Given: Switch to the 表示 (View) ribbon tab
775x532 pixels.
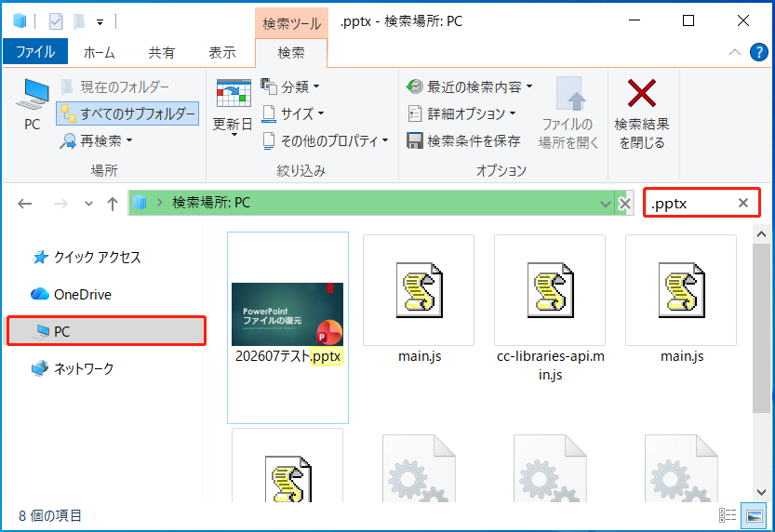Looking at the screenshot, I should (x=222, y=52).
